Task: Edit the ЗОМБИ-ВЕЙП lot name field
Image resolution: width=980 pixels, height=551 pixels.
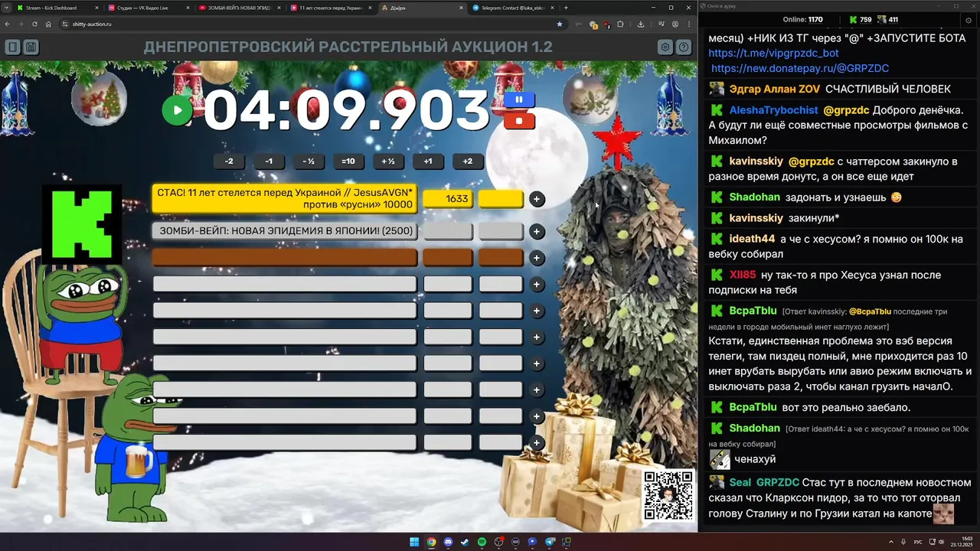Action: pyautogui.click(x=285, y=231)
